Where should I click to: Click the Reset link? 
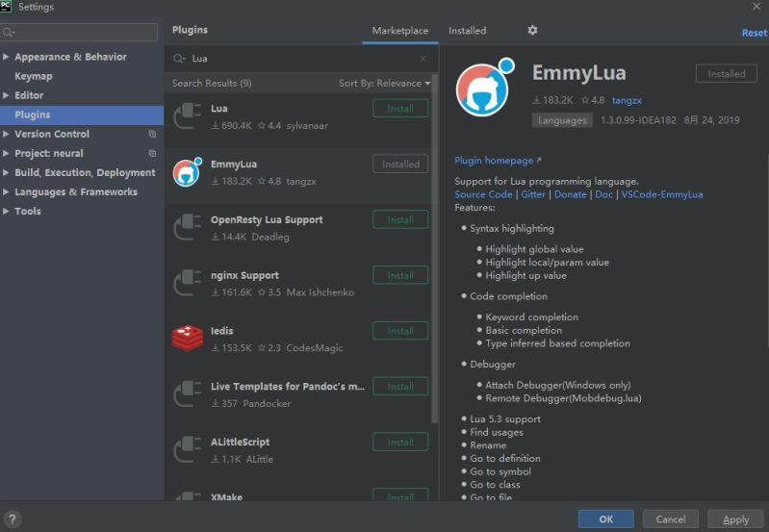pyautogui.click(x=755, y=33)
